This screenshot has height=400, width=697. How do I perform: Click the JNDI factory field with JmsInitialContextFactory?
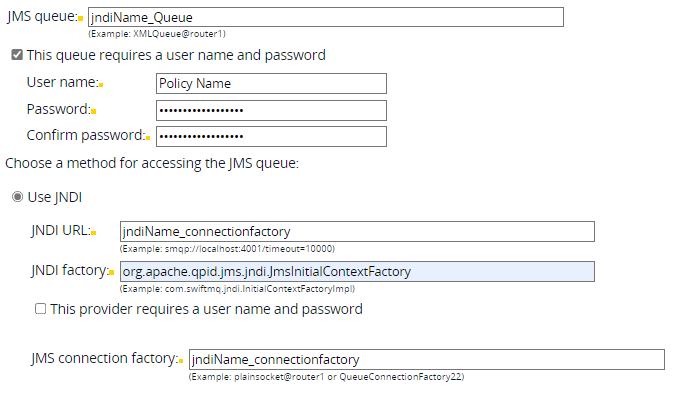(x=356, y=271)
